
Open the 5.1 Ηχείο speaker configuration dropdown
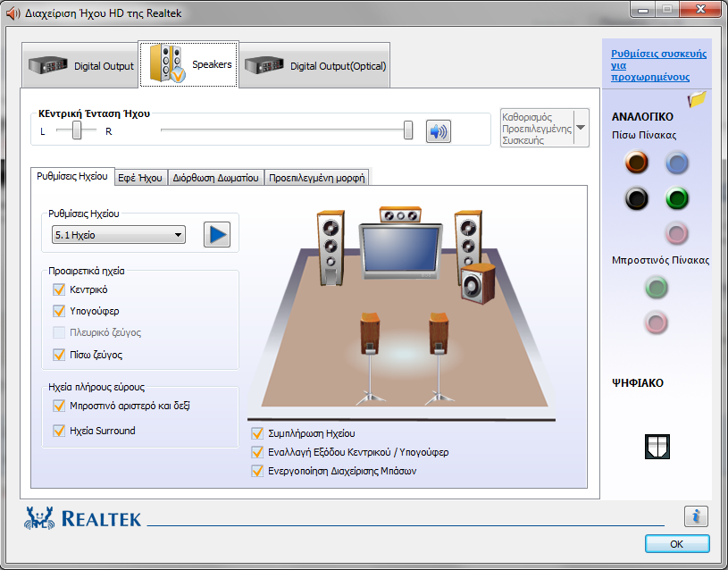[x=119, y=235]
